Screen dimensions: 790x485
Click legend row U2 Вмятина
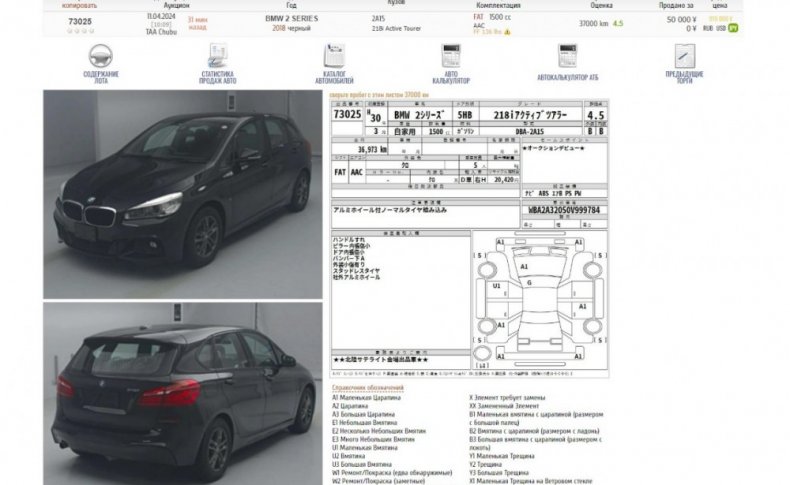pos(348,456)
